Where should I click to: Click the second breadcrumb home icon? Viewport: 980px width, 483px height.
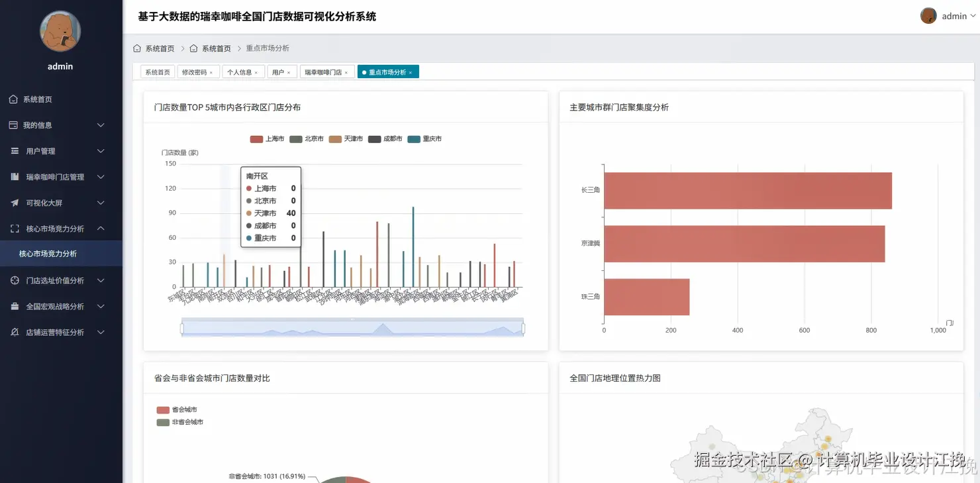tap(193, 48)
